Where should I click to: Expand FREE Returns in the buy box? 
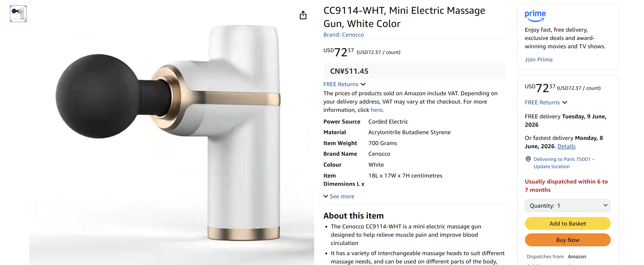click(546, 103)
